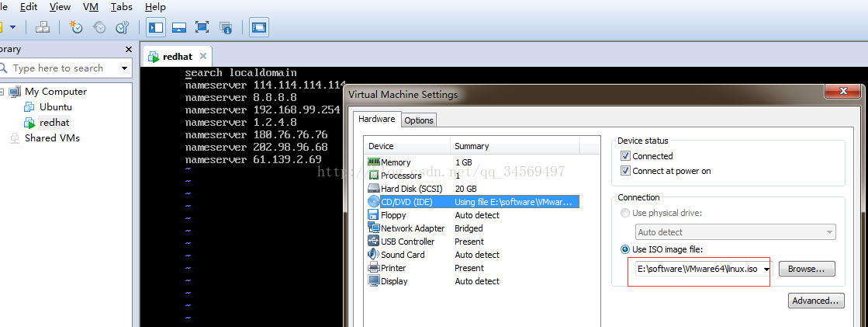Select the Printer device row

point(472,268)
